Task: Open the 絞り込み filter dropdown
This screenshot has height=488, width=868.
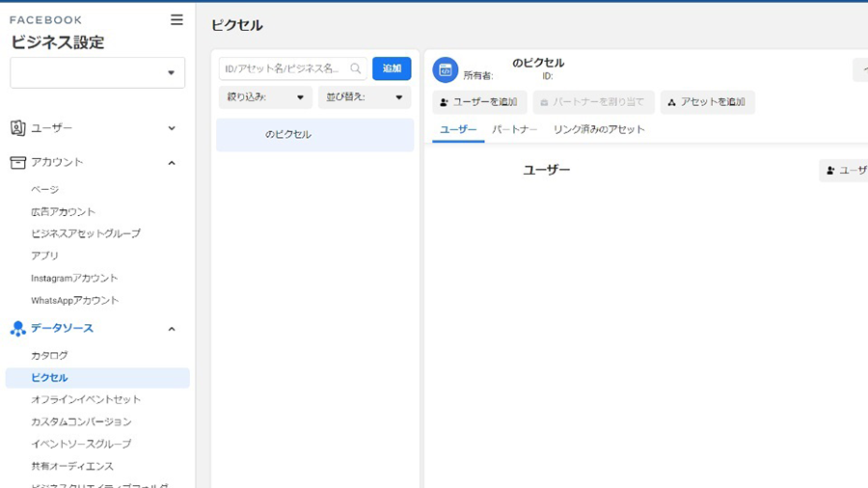Action: tap(266, 97)
